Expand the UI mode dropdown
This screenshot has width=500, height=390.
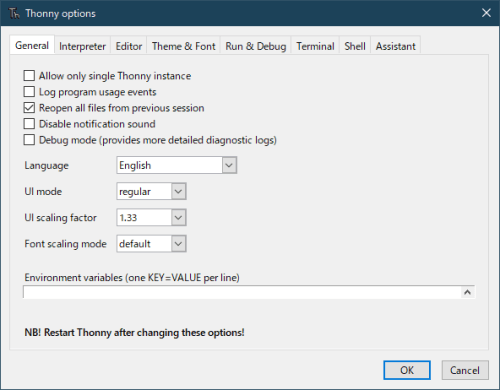coord(178,191)
